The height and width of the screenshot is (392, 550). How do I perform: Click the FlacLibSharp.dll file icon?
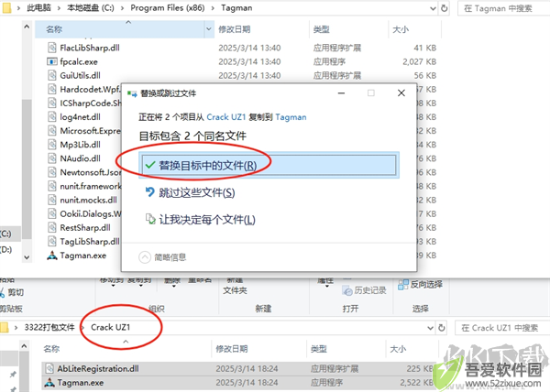click(x=52, y=48)
